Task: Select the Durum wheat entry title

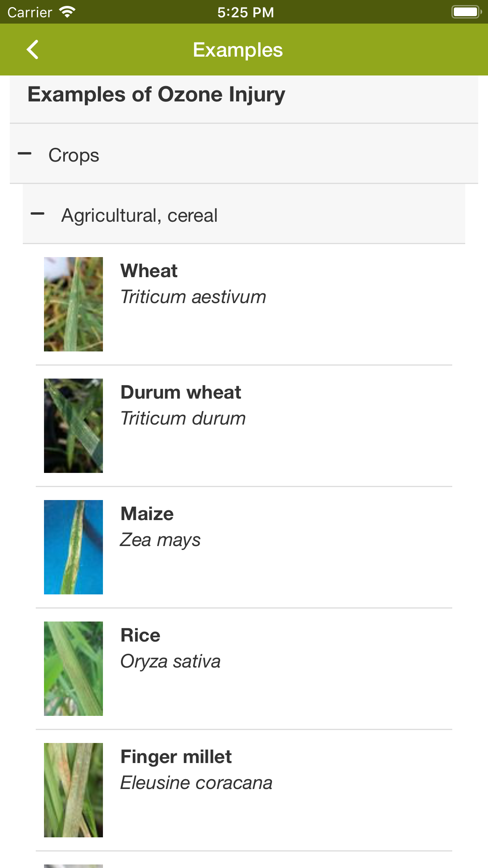Action: pos(181,392)
